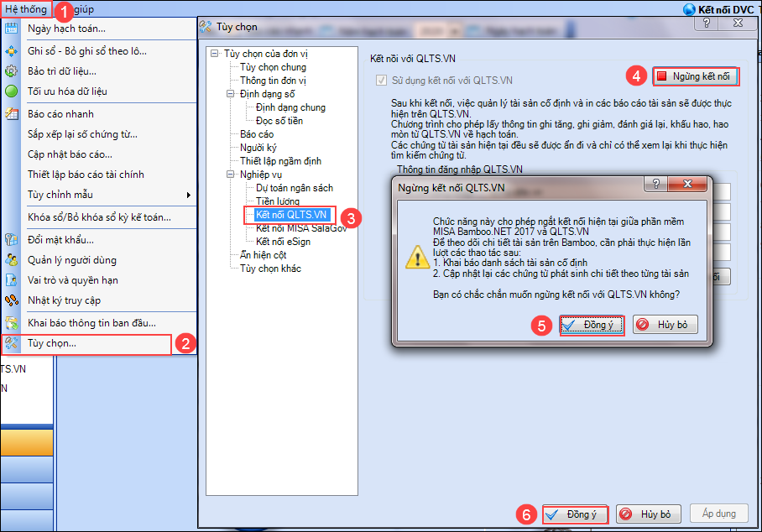This screenshot has width=762, height=532.
Task: Select Định dạng chung tree item
Action: 290,107
